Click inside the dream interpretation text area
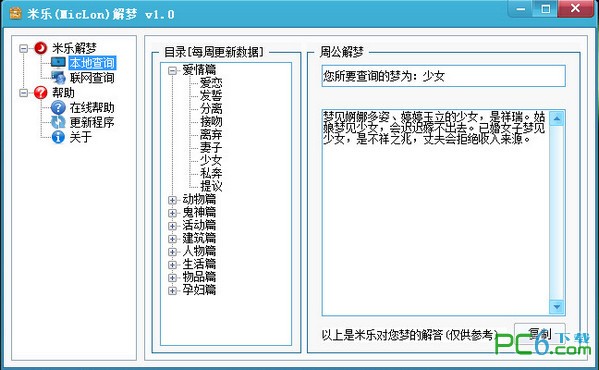Image resolution: width=599 pixels, height=370 pixels. click(x=435, y=212)
